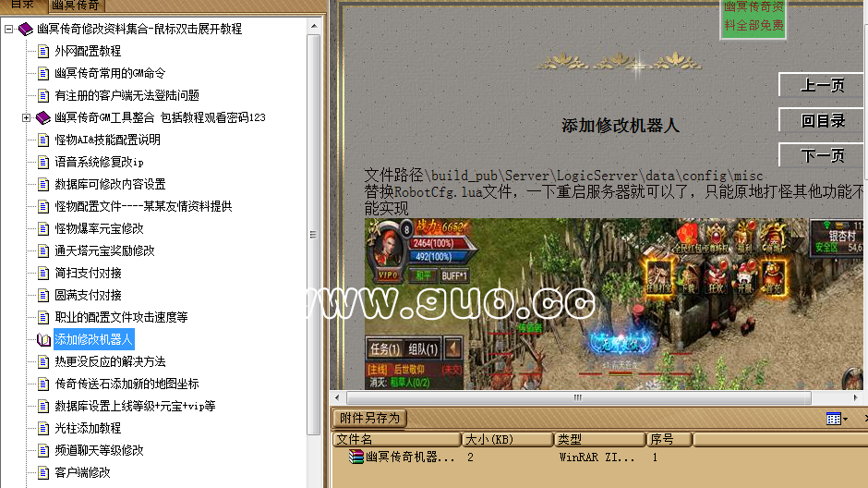Collapse the root 幽冥传奇修改资料集合 tree node

click(x=9, y=29)
